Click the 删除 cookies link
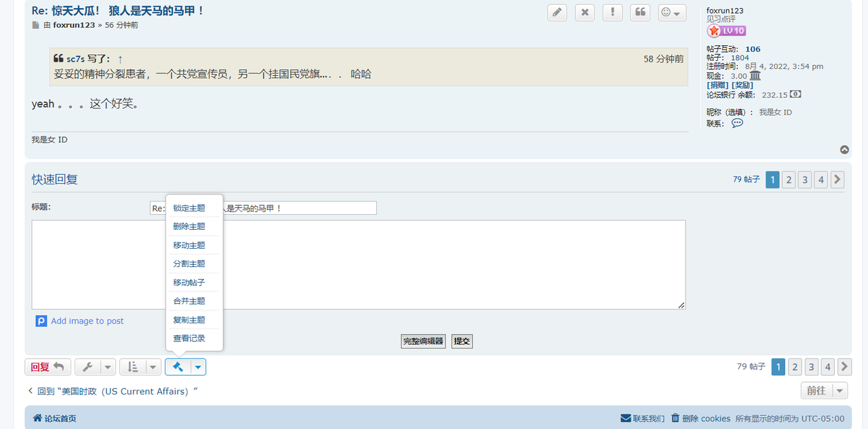This screenshot has width=868, height=429. pos(706,419)
